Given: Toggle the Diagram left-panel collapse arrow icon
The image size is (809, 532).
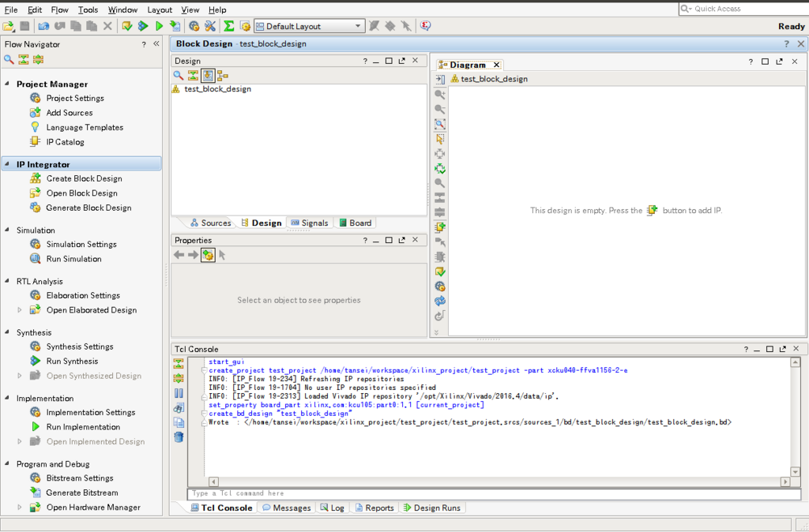Looking at the screenshot, I should coord(439,79).
